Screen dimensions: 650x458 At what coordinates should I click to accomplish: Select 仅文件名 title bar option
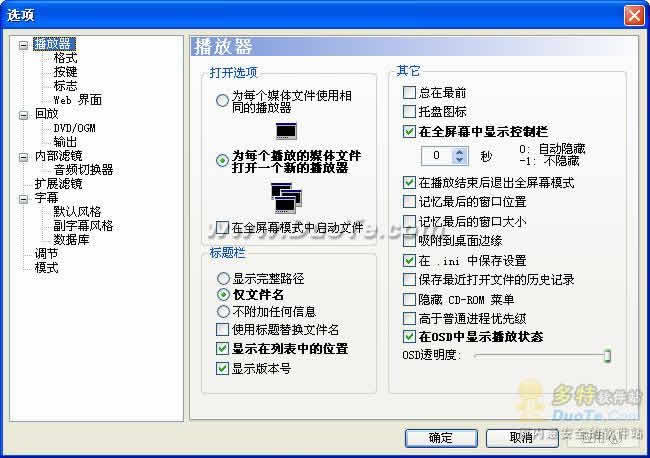[223, 294]
